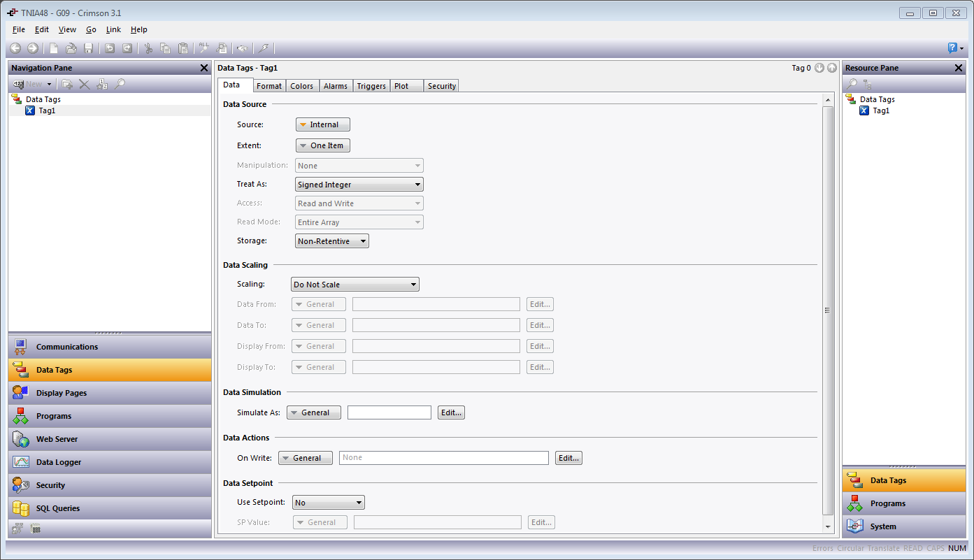
Task: Open the Simulate As General dropdown
Action: [x=314, y=412]
